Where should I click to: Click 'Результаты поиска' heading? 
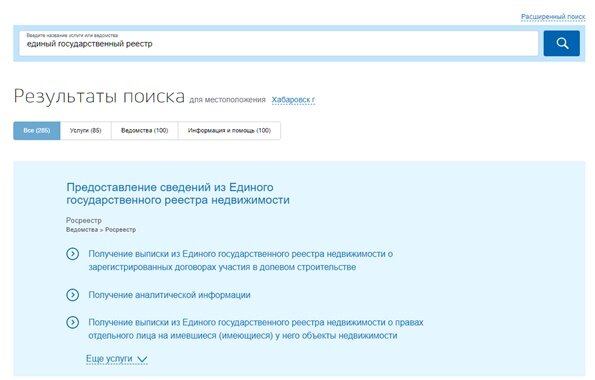pos(99,96)
